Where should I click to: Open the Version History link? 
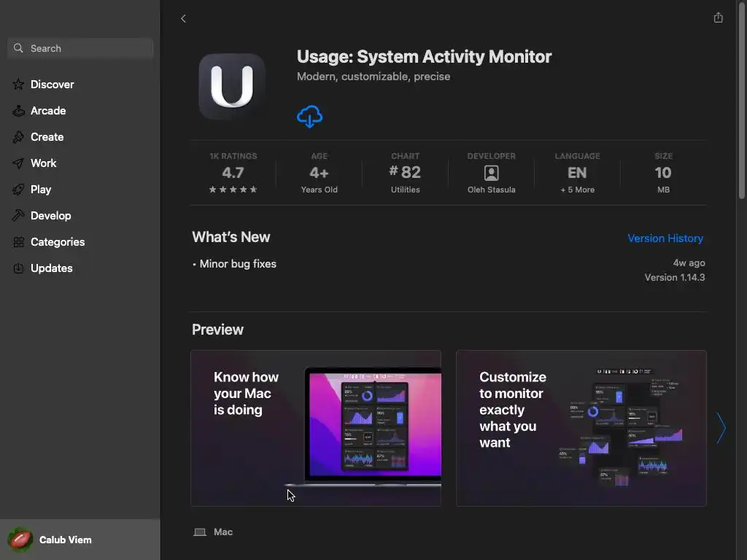[665, 238]
